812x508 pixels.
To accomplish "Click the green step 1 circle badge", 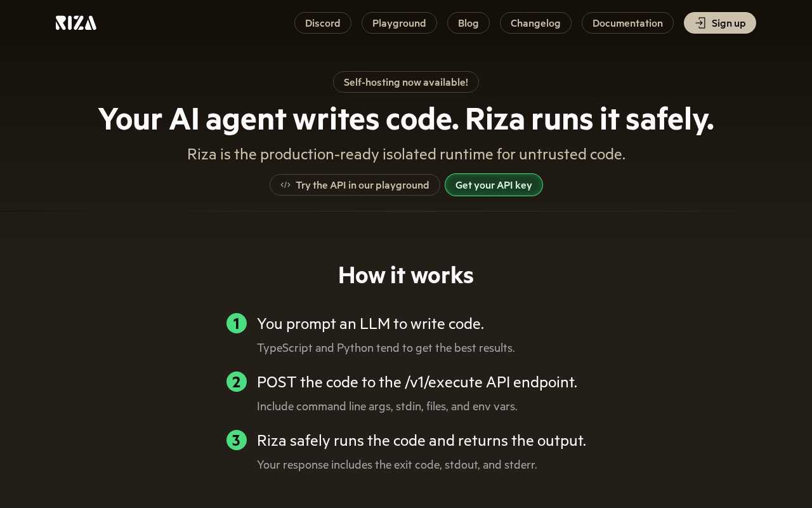I will point(237,323).
